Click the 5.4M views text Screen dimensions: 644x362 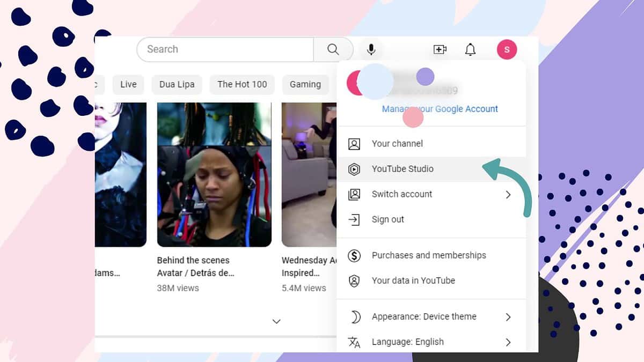coord(304,288)
